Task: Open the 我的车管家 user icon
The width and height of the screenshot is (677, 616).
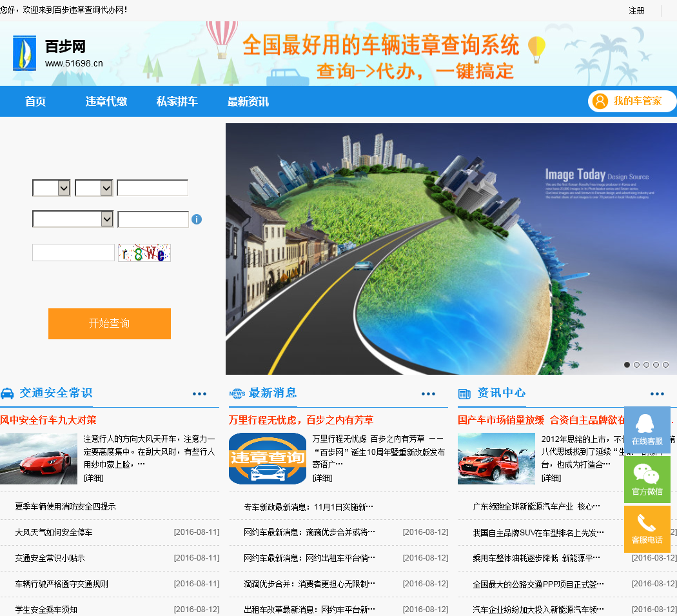Action: tap(600, 101)
